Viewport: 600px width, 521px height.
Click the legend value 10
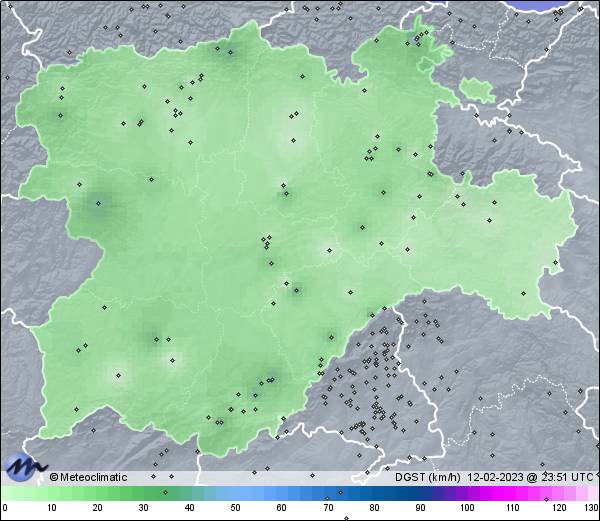[x=51, y=508]
